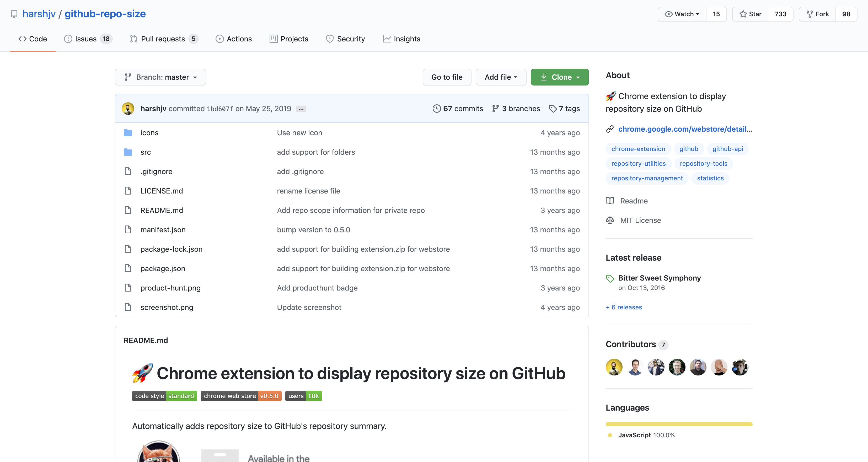Open the Branch: master dropdown
This screenshot has height=462, width=868.
click(x=160, y=77)
